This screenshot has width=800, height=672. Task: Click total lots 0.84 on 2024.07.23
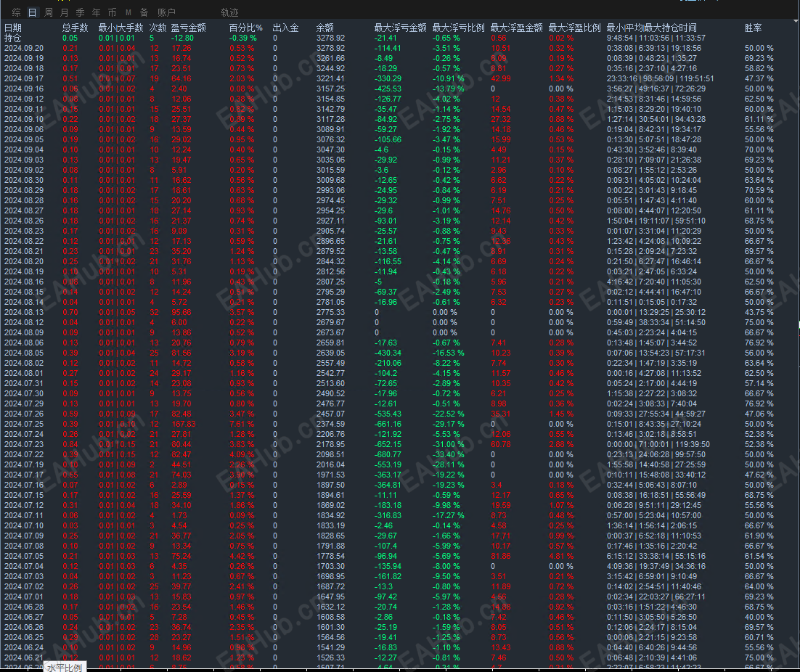(70, 445)
